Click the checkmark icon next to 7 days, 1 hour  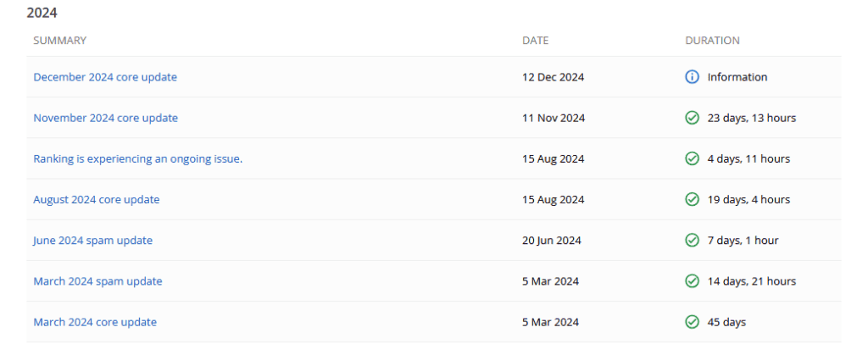[692, 240]
